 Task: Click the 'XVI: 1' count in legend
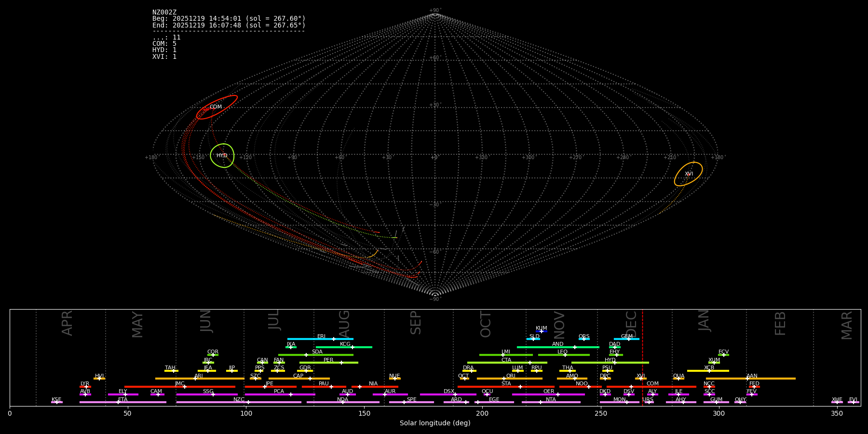click(x=164, y=56)
